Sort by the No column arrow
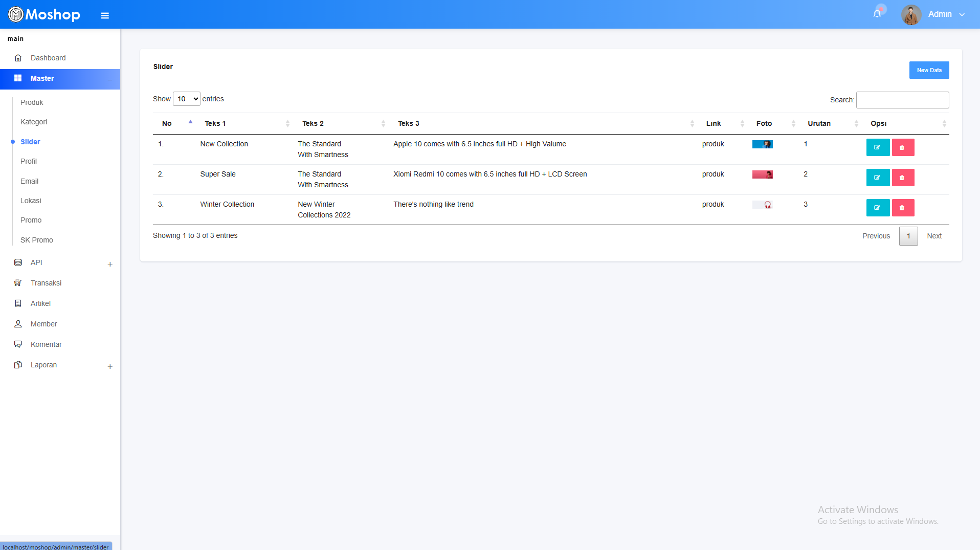Image resolution: width=980 pixels, height=550 pixels. 190,123
